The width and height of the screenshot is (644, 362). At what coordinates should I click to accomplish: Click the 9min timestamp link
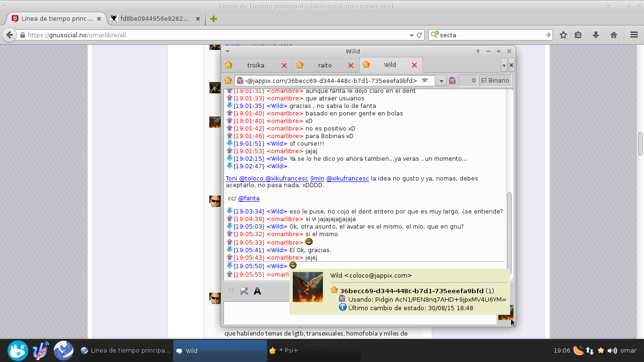317,179
